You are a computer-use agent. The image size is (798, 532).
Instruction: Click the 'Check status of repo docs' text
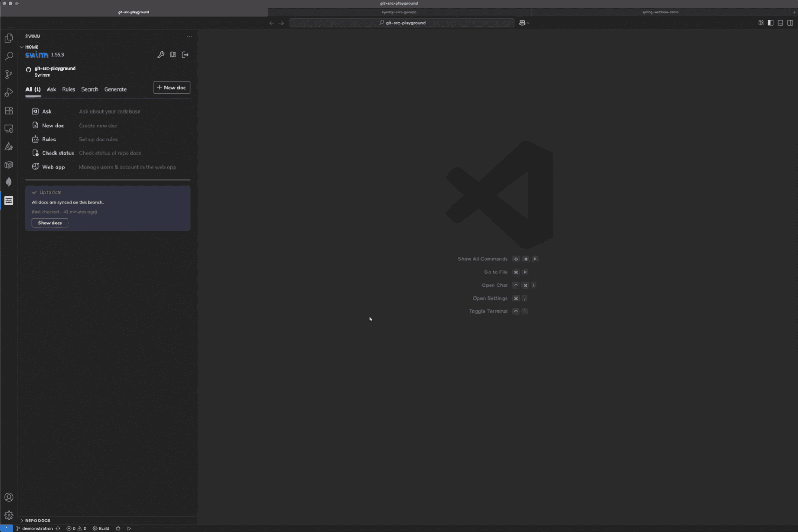pyautogui.click(x=110, y=153)
